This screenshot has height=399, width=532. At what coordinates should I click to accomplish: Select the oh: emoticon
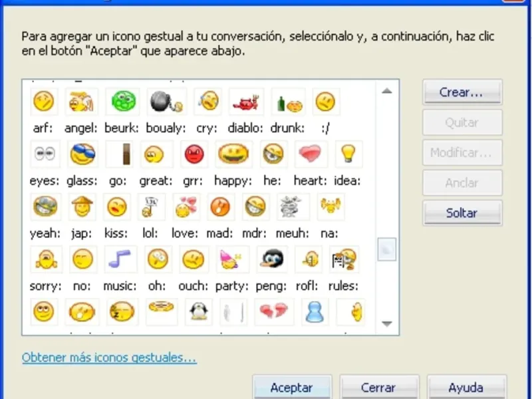(158, 259)
